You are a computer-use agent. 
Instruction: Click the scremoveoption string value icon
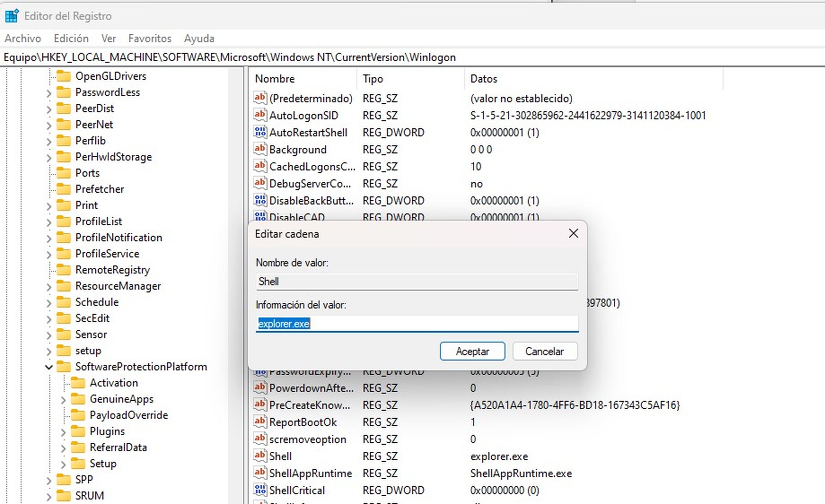tap(260, 439)
